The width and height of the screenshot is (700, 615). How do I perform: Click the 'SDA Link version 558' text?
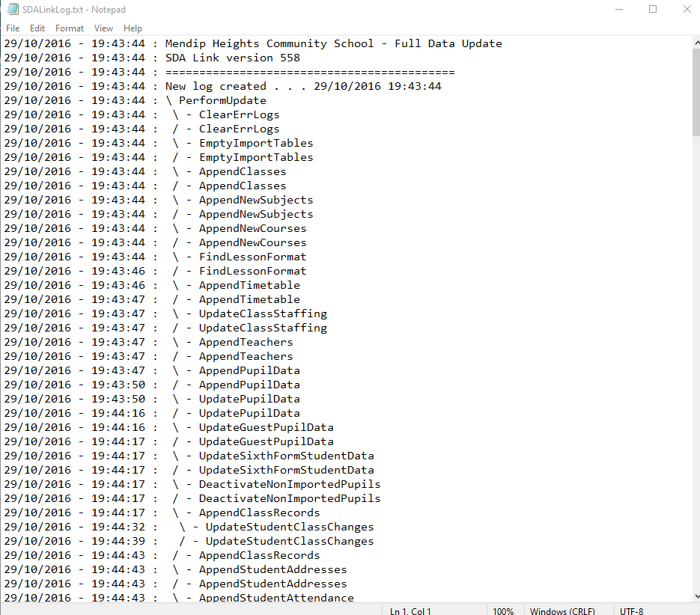coord(233,58)
